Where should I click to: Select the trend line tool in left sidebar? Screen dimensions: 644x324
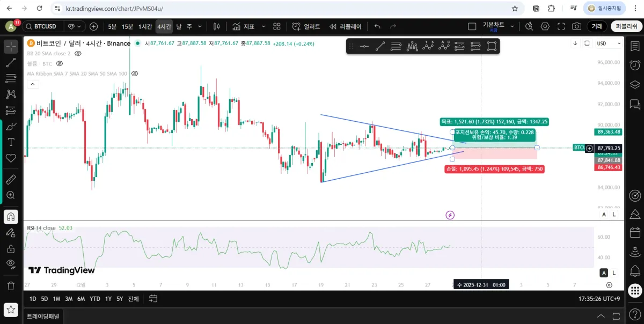click(11, 63)
